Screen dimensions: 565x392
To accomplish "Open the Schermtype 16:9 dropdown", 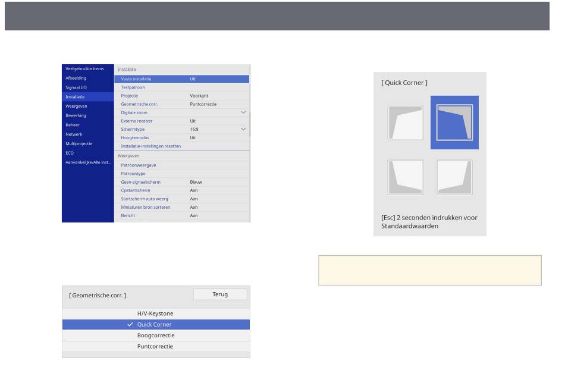I will (243, 129).
